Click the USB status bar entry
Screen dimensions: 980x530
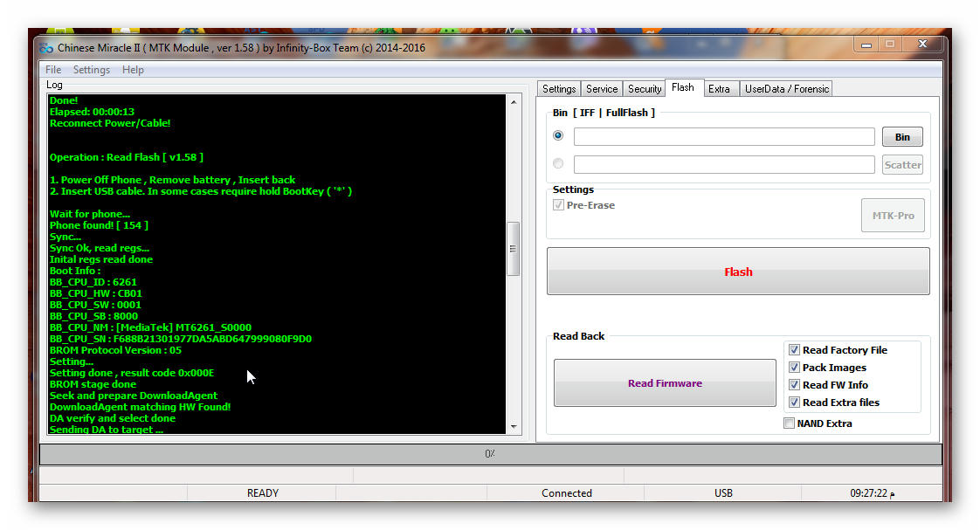pyautogui.click(x=723, y=493)
